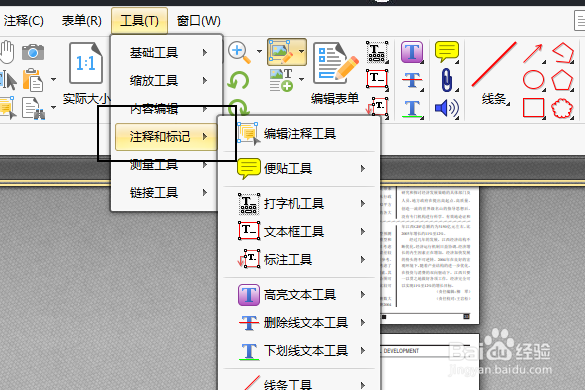This screenshot has width=585, height=390.
Task: Select the red line drawing tool
Action: (494, 64)
